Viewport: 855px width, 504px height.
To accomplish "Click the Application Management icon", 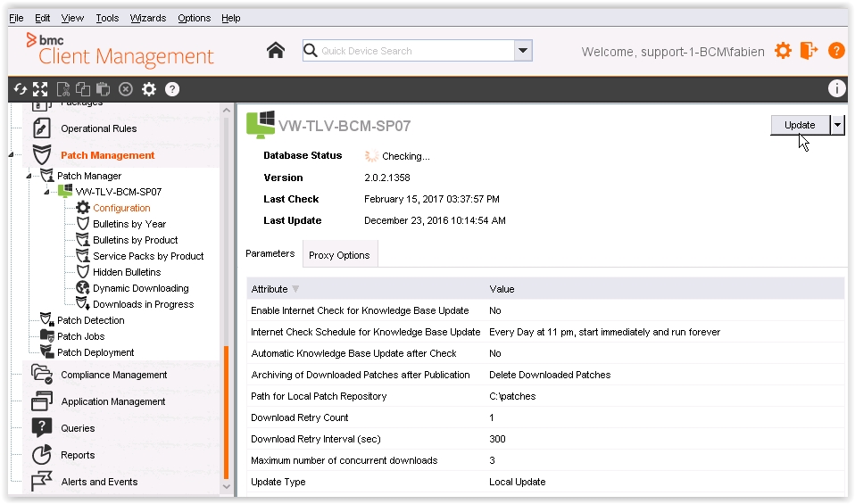I will pos(41,401).
